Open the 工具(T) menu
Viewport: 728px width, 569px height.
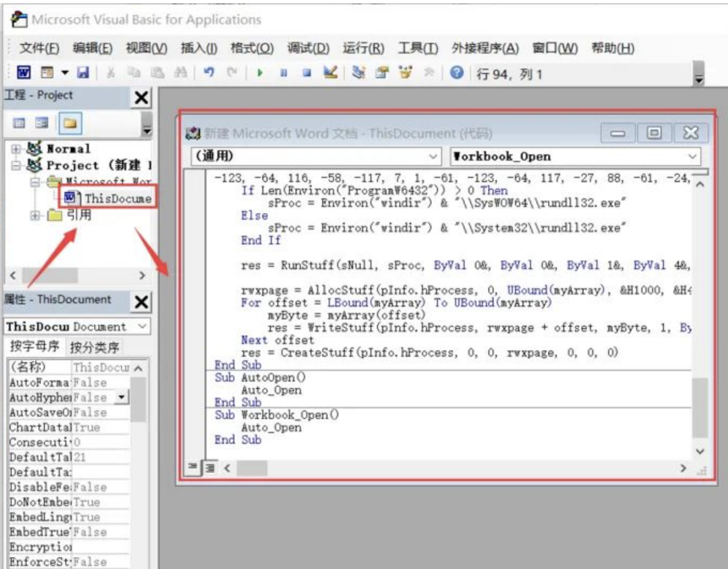[418, 48]
